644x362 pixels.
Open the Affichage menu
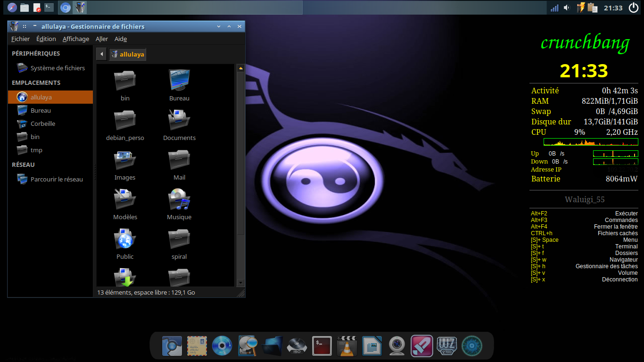click(75, 39)
